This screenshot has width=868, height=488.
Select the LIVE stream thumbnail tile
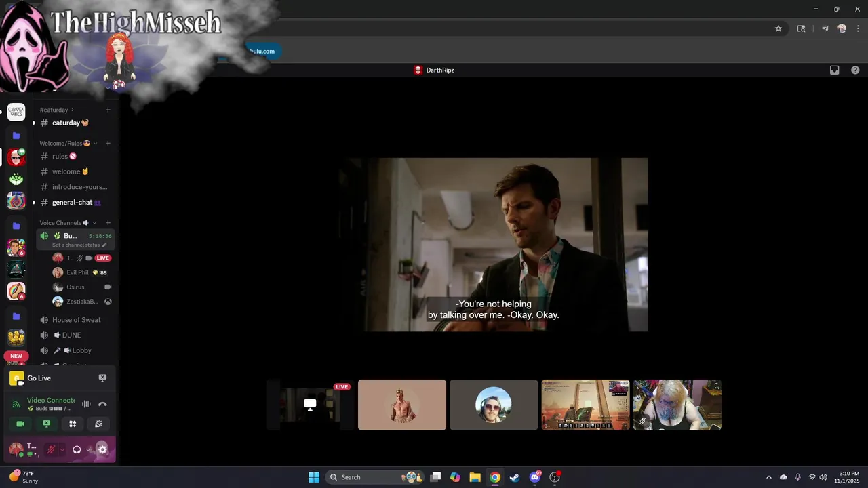tap(310, 405)
